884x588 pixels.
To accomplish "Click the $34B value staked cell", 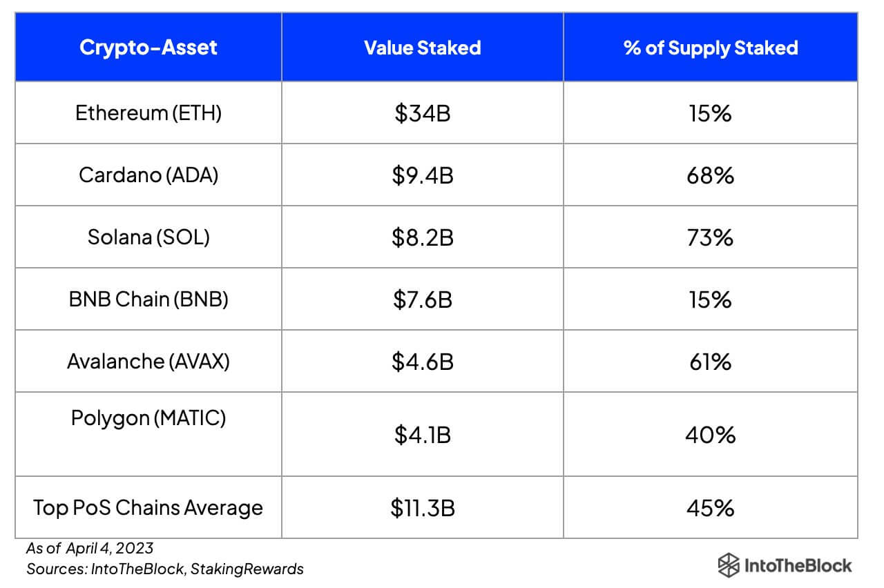I will [x=423, y=113].
